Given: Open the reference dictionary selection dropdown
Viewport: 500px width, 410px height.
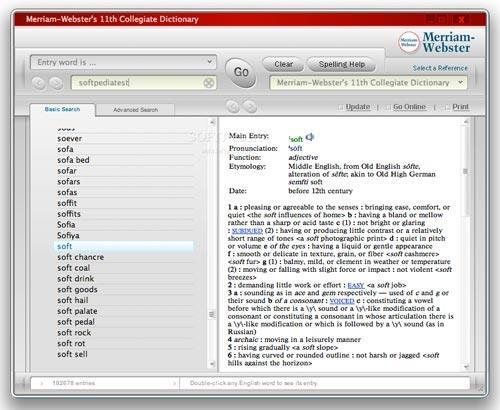Looking at the screenshot, I should pos(368,83).
